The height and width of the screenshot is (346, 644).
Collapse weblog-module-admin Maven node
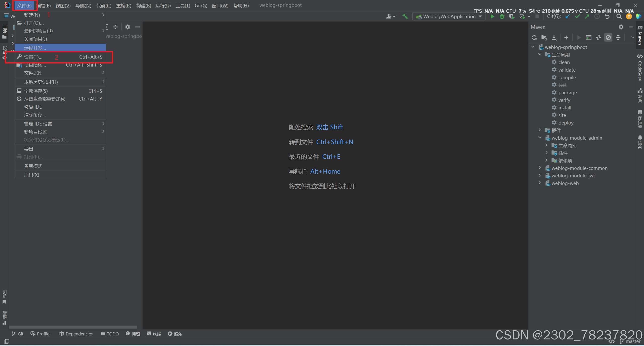540,138
